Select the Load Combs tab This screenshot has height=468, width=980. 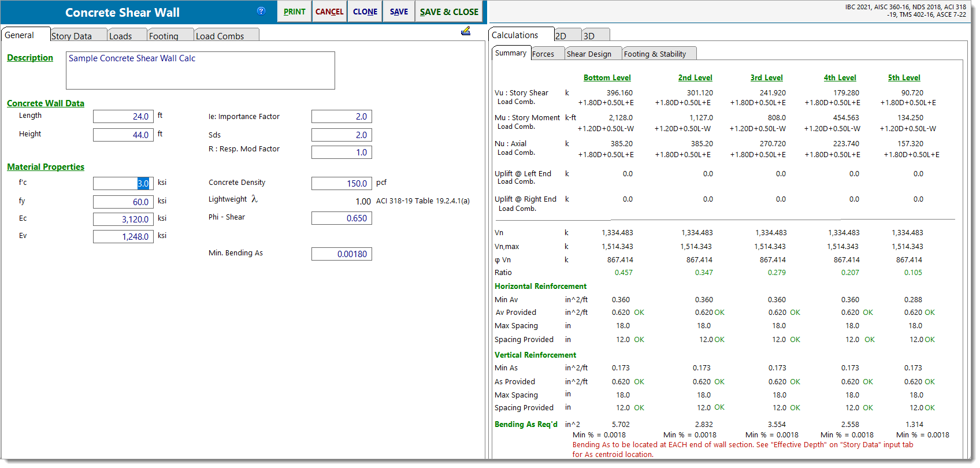pos(220,36)
